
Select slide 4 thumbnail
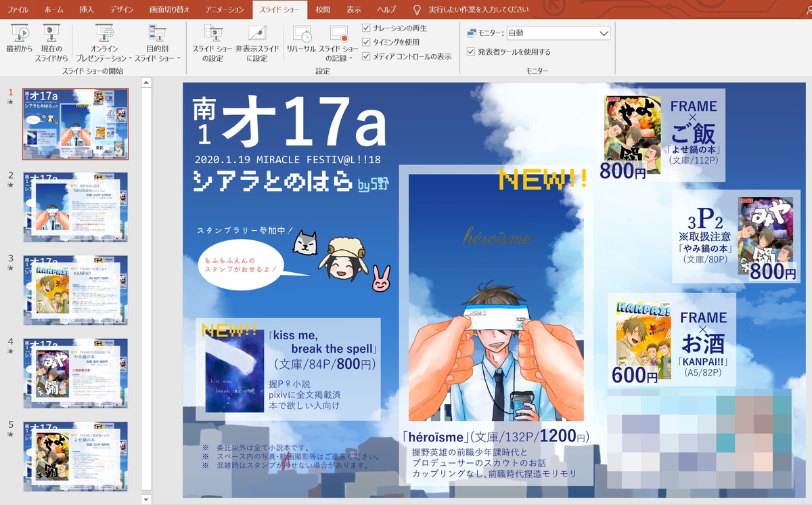click(75, 374)
